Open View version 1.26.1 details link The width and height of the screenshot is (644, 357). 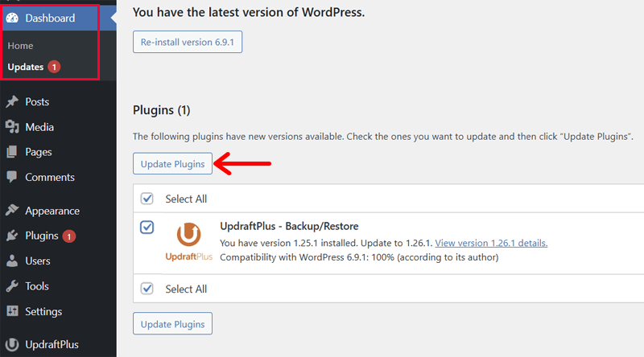[x=491, y=243]
